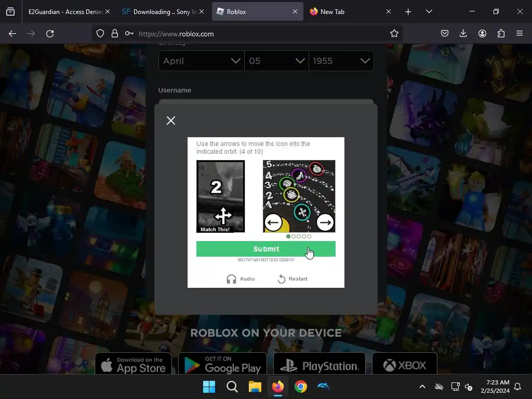Open Windows taskbar search
Viewport: 532px width, 399px height.
click(x=232, y=387)
